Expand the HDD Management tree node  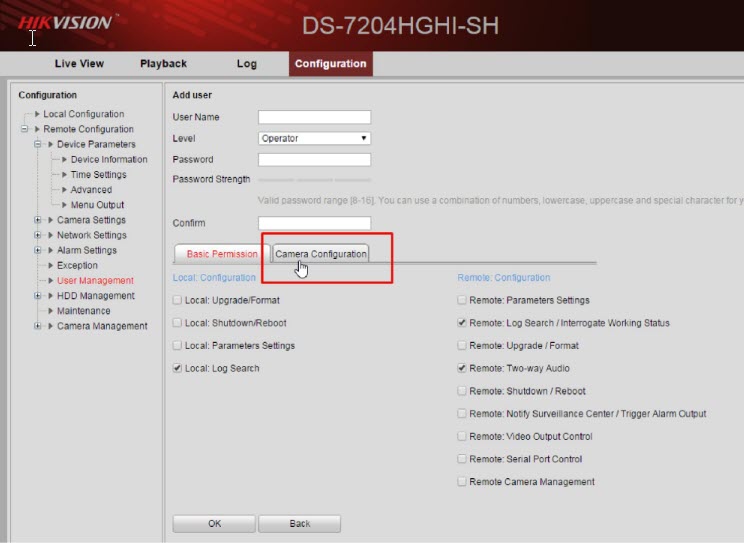point(38,296)
